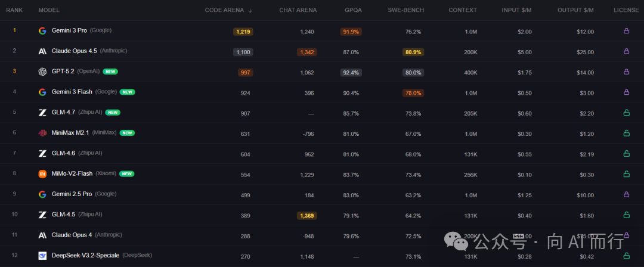
Task: Click the OpenAI logo beside GPT-5.2
Action: click(x=42, y=72)
